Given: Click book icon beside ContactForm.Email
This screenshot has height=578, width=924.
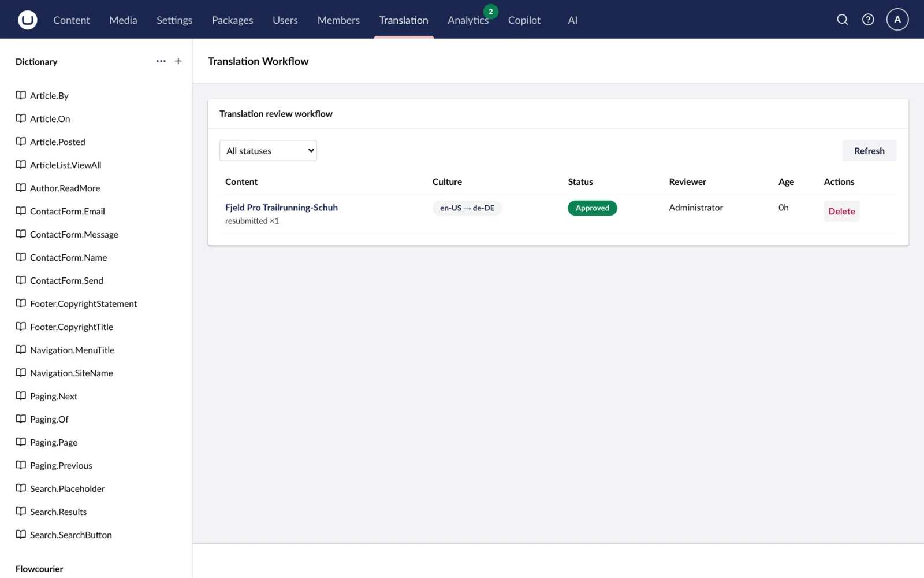Looking at the screenshot, I should coord(21,211).
